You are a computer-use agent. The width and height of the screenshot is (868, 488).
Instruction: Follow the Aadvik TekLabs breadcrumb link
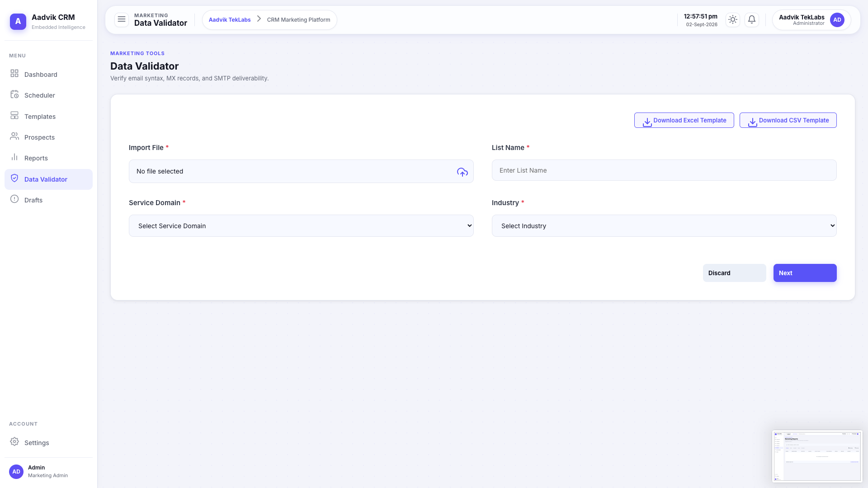(230, 20)
